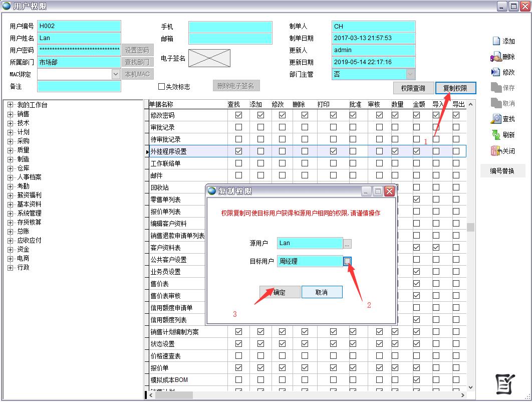Click the browse button beside 源用户 field
The image size is (532, 402).
pyautogui.click(x=347, y=243)
